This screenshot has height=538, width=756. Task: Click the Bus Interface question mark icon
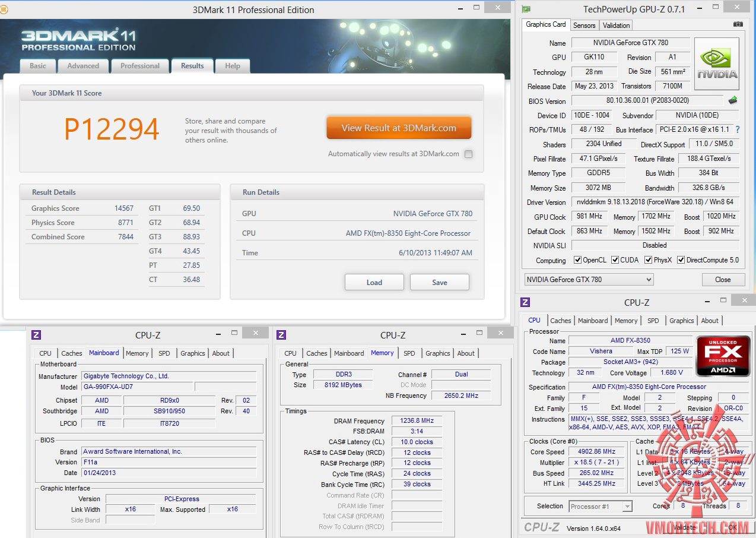(x=738, y=129)
